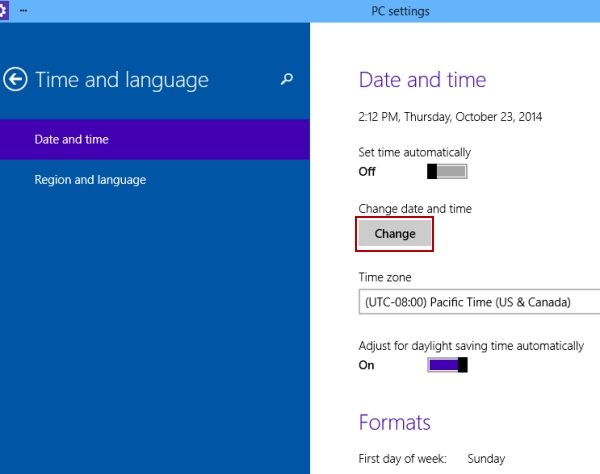Image resolution: width=600 pixels, height=474 pixels.
Task: Turn on Set time automatically switch
Action: (x=447, y=171)
